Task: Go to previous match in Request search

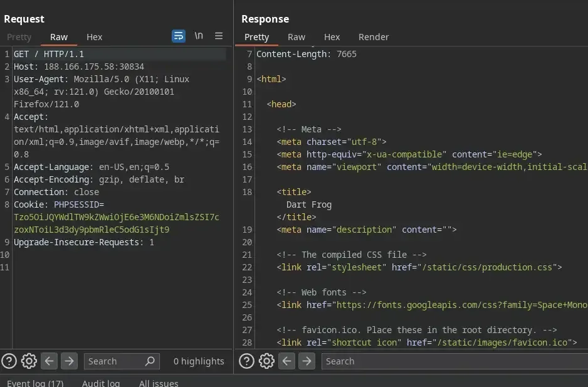Action: (49, 361)
